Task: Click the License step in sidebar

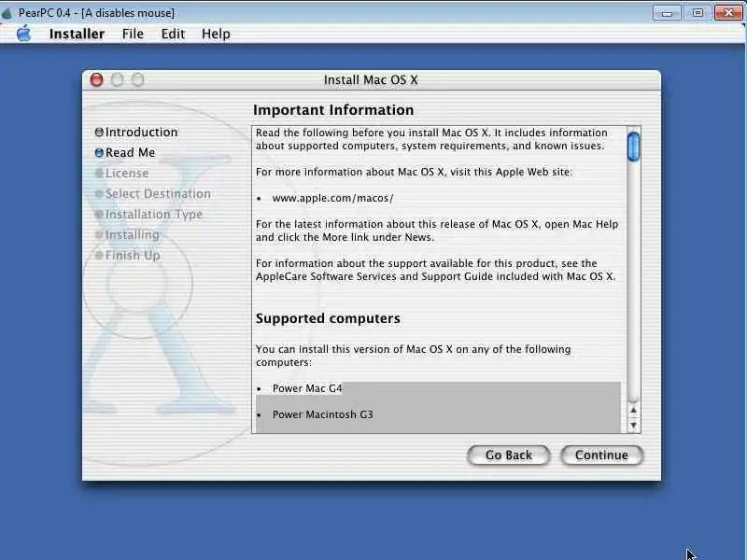Action: pos(127,173)
